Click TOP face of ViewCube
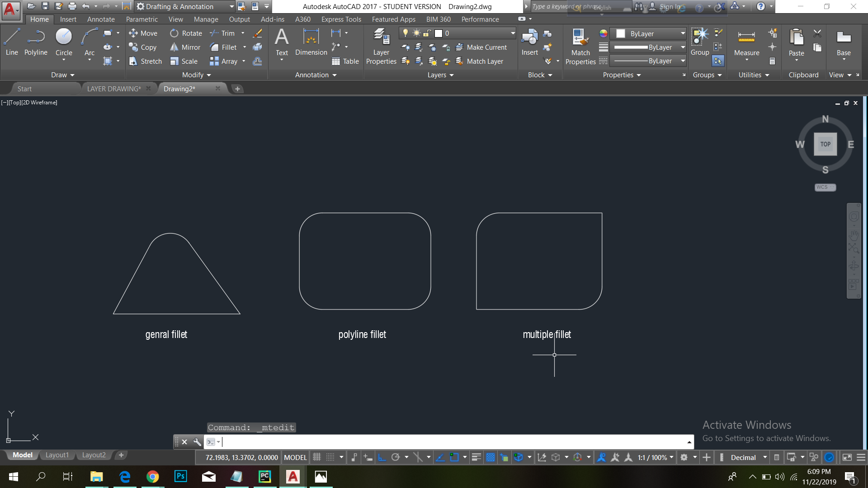 pos(826,144)
